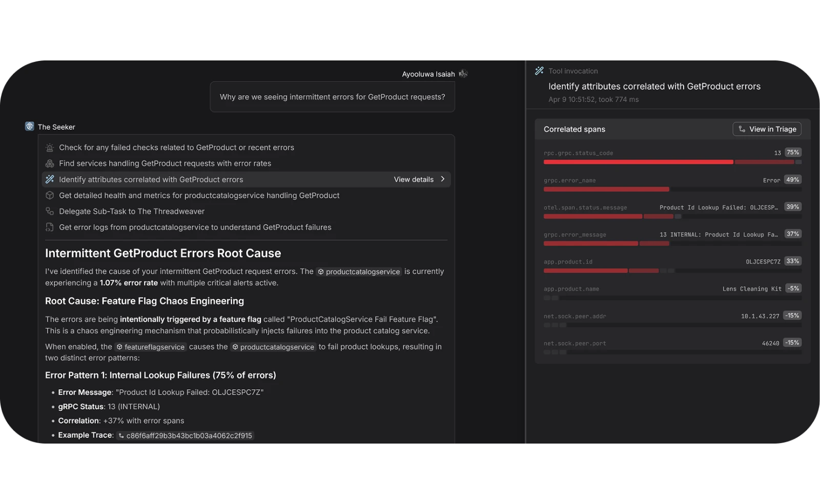Click the trace icon in View in Triage button
This screenshot has width=820, height=504.
(x=742, y=129)
